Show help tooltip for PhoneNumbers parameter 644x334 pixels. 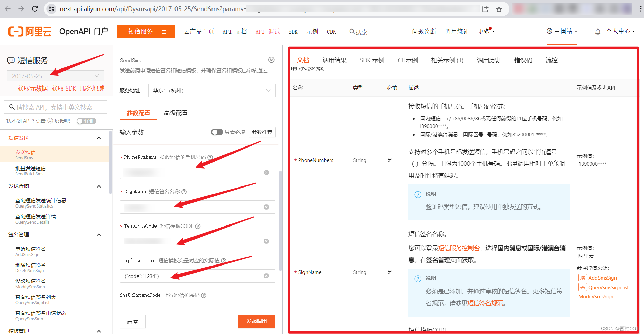point(210,157)
